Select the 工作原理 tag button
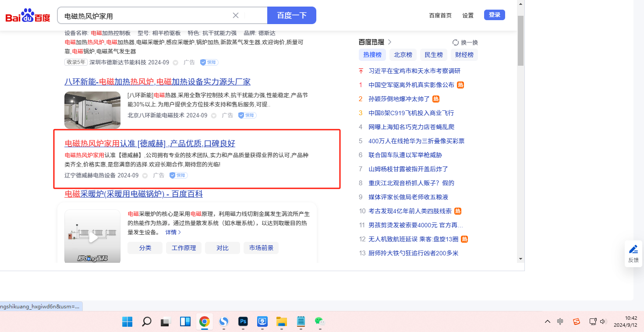The width and height of the screenshot is (644, 332). click(x=184, y=248)
